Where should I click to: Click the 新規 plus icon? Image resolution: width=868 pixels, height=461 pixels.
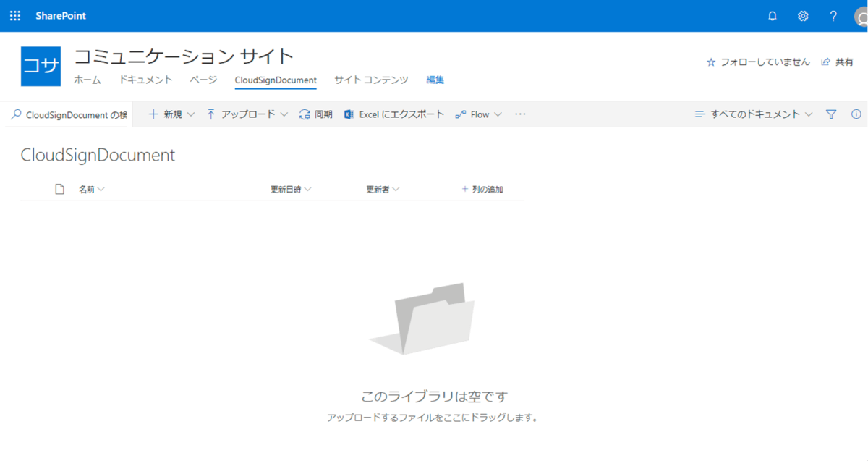tap(153, 114)
